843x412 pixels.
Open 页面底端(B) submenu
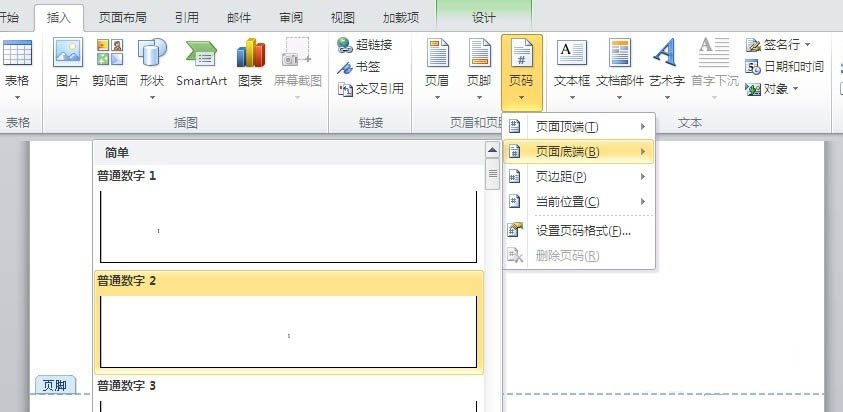(x=578, y=152)
